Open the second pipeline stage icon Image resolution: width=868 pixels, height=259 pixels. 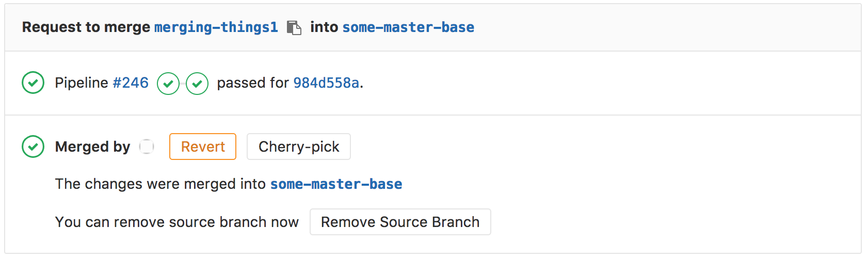[x=197, y=83]
